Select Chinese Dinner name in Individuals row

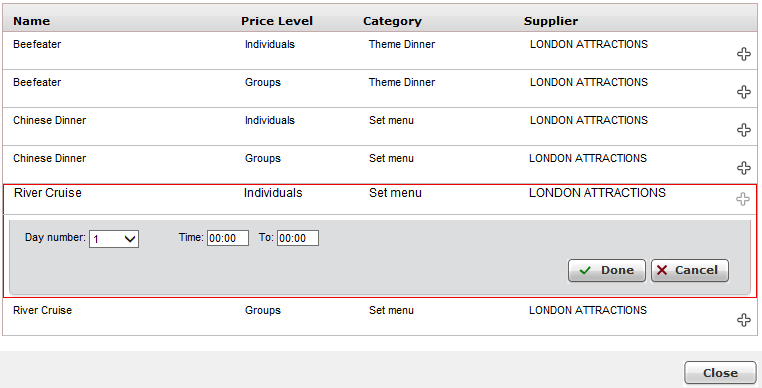click(x=50, y=120)
